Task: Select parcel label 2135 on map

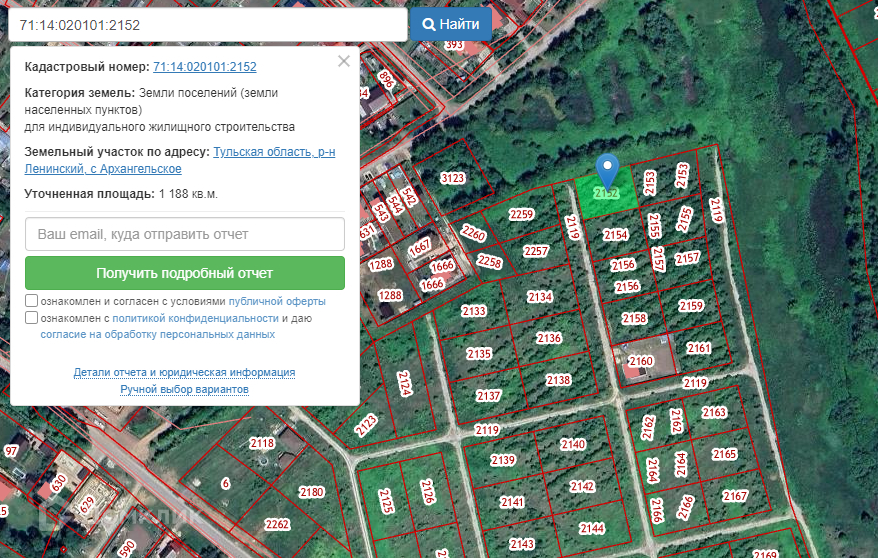Action: pyautogui.click(x=479, y=354)
